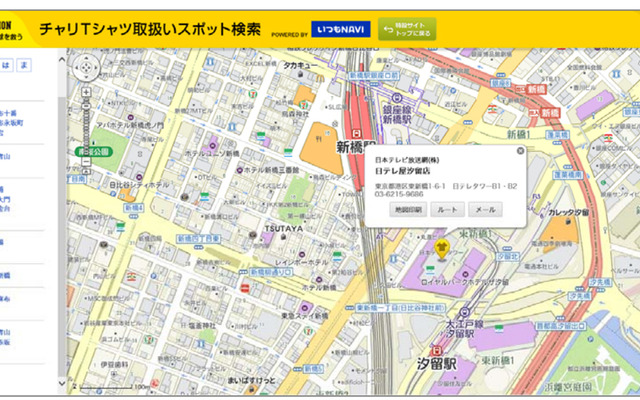Click the レインボーホテル label
640x400 pixels.
(302, 262)
